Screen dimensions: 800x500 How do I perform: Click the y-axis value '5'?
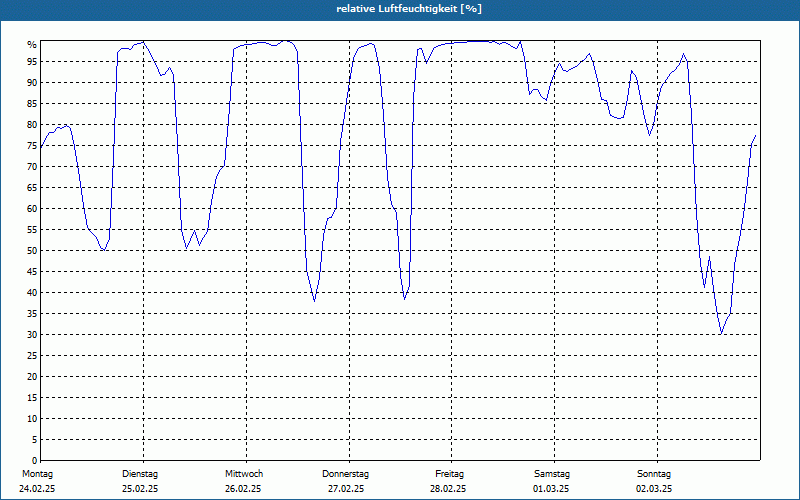click(35, 440)
